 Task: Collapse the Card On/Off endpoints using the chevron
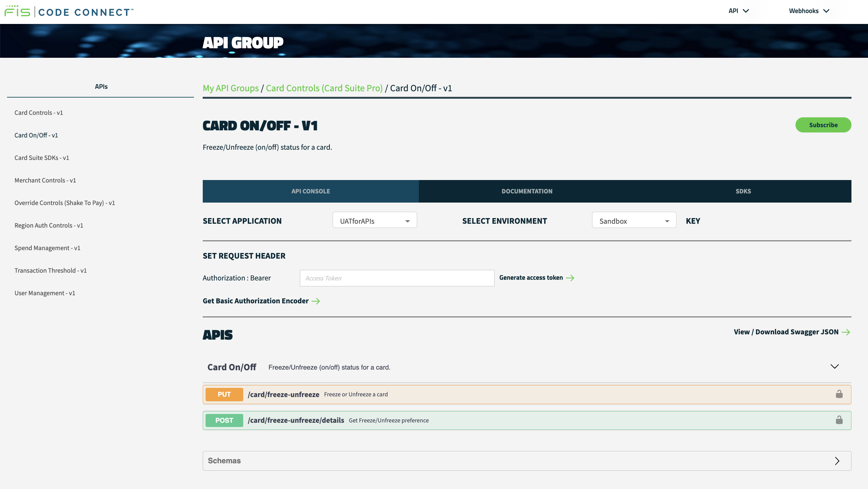click(835, 366)
